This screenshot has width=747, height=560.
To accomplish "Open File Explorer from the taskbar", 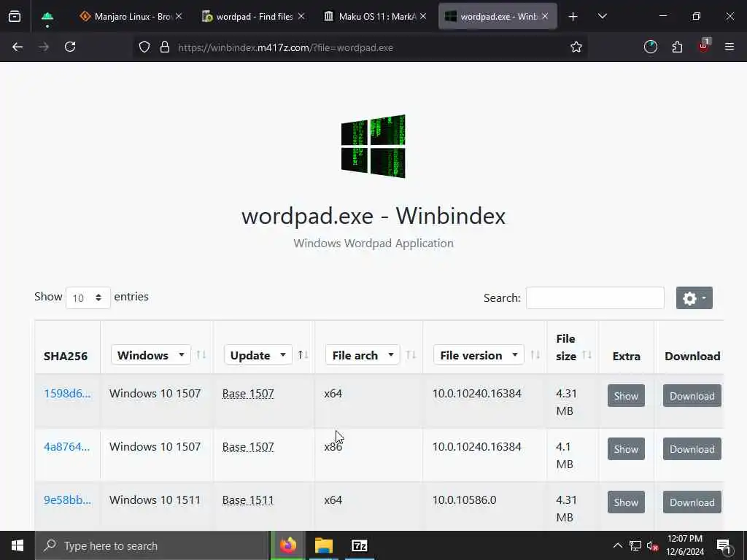I will click(323, 545).
